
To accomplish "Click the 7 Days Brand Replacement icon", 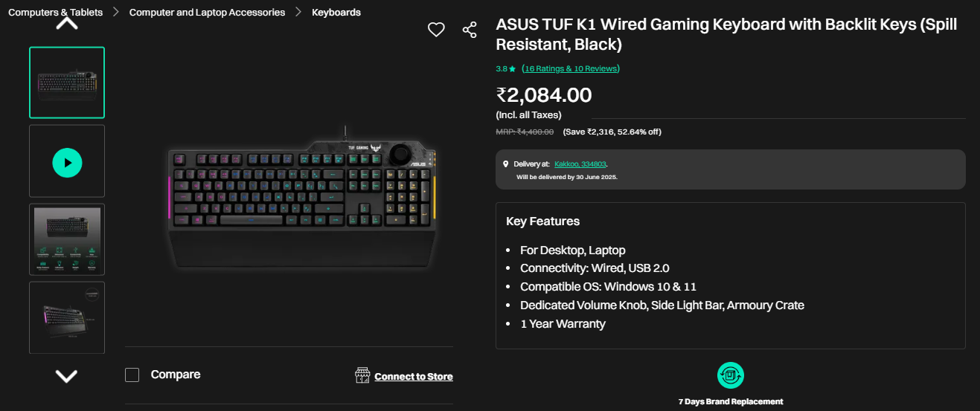I will (x=730, y=375).
